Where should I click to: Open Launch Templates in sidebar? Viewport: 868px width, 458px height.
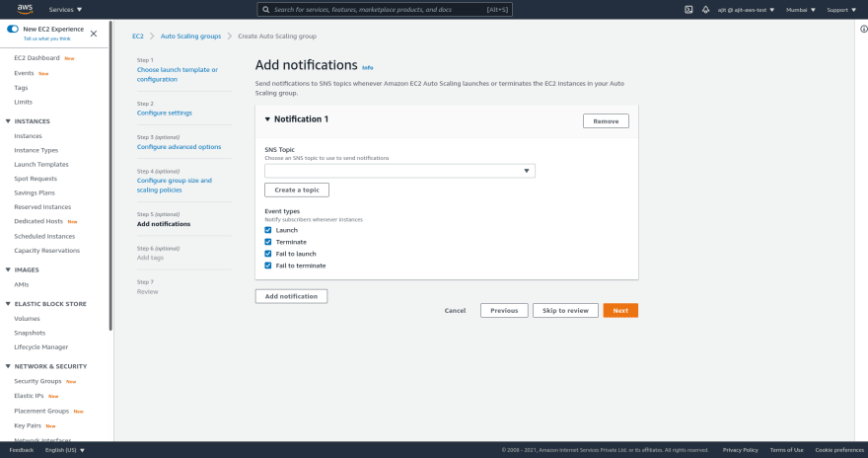click(x=41, y=165)
